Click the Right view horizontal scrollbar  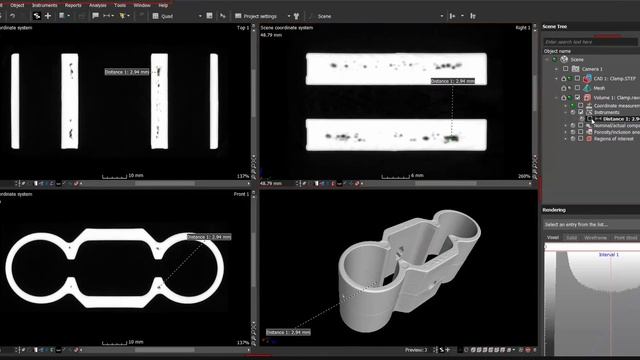pyautogui.click(x=447, y=184)
